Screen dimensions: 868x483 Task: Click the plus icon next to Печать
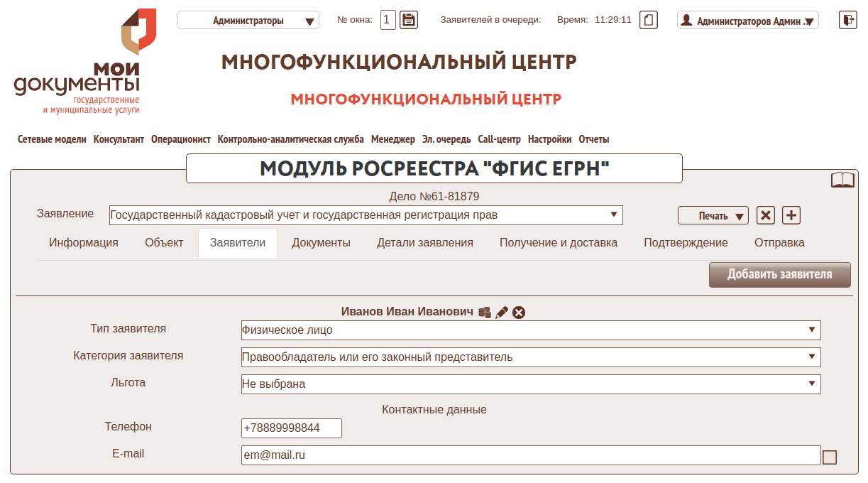(x=791, y=215)
